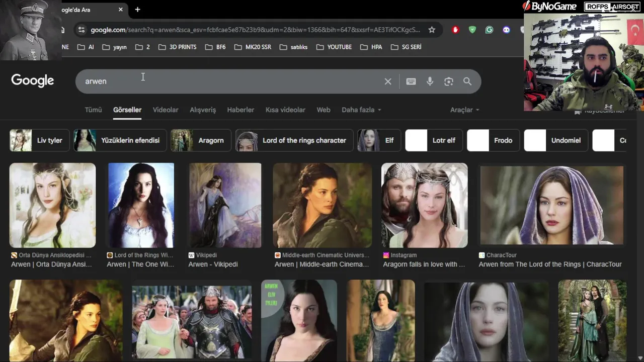644x362 pixels.
Task: Open Google Lens image search icon
Action: (449, 81)
